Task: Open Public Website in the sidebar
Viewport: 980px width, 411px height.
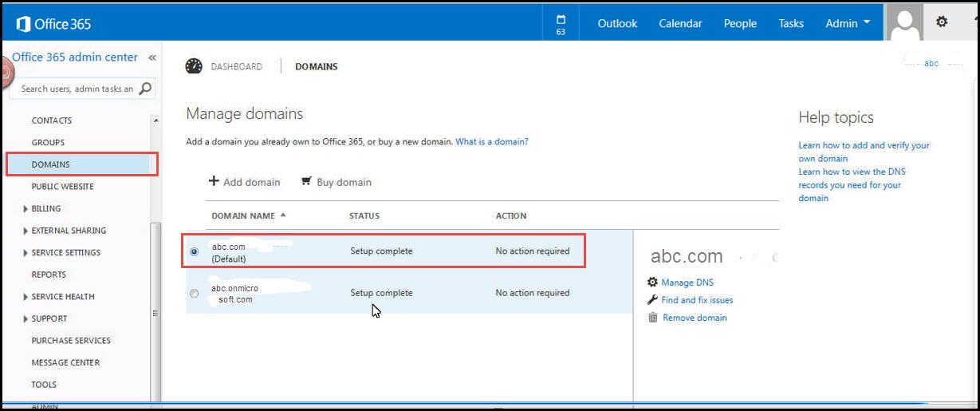Action: click(x=62, y=187)
